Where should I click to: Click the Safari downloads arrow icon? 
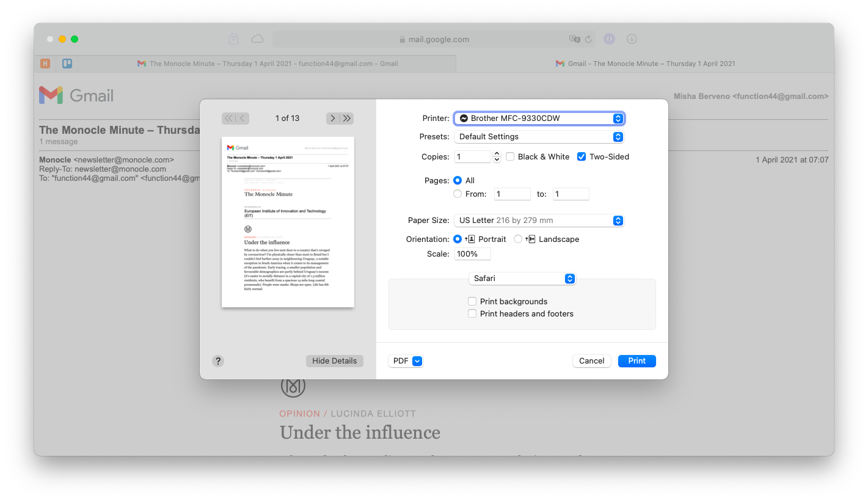[632, 38]
